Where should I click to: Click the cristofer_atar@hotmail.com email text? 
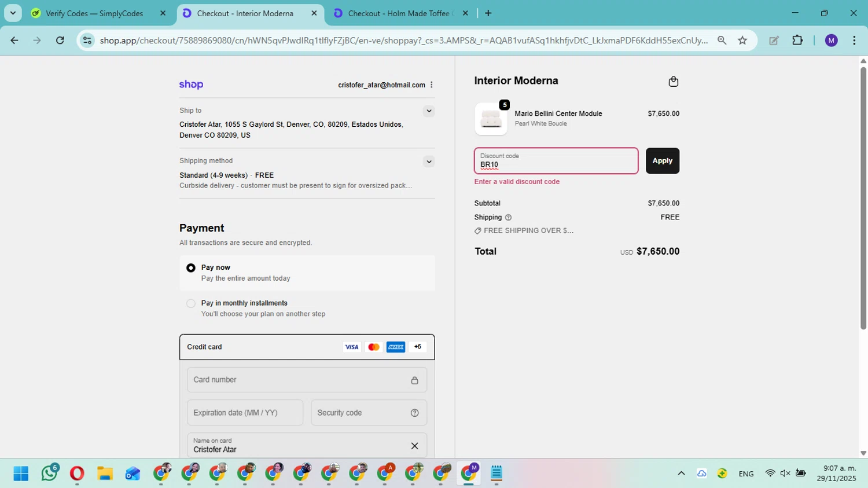(x=381, y=85)
